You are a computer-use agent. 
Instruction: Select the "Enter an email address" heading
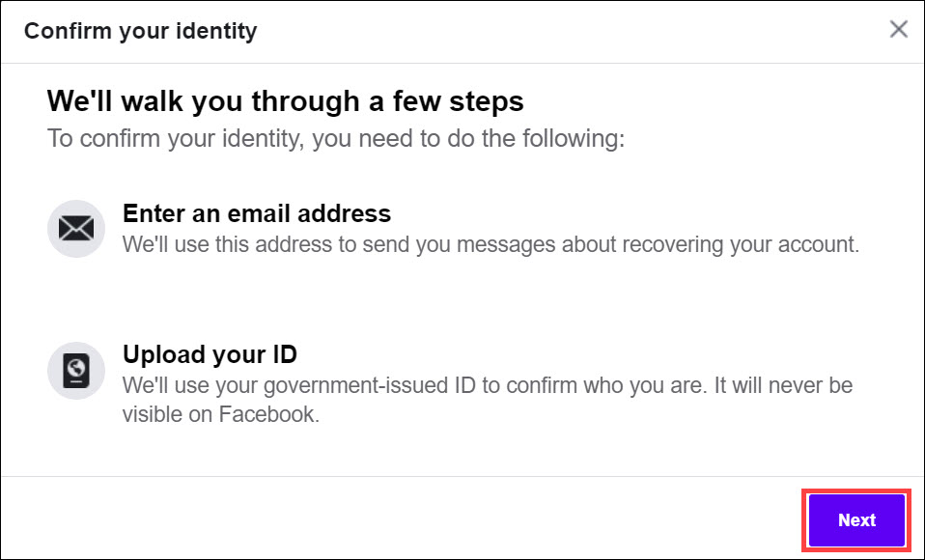coord(256,213)
